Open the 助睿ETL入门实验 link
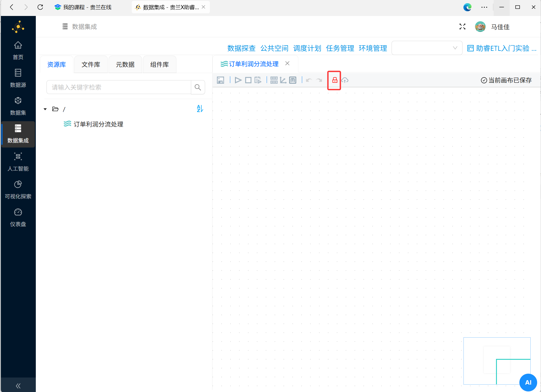 (x=502, y=48)
